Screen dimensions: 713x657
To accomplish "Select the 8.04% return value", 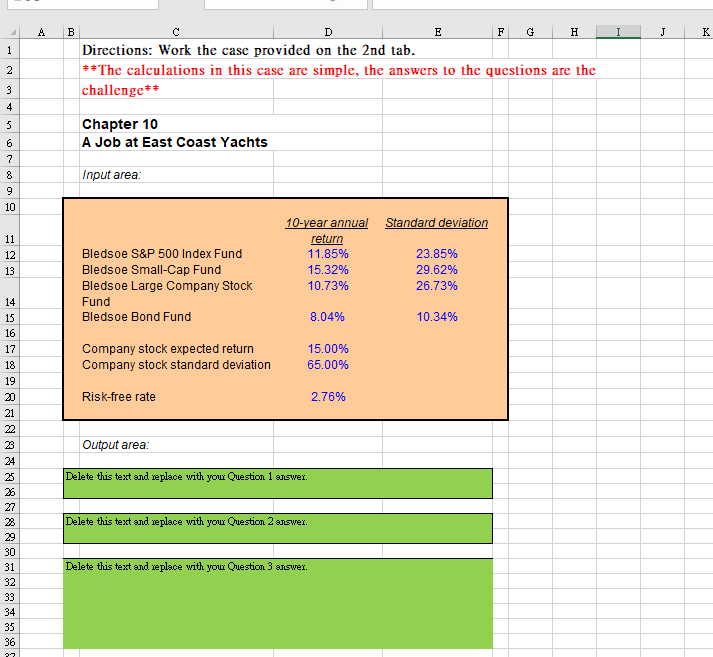I will 327,317.
